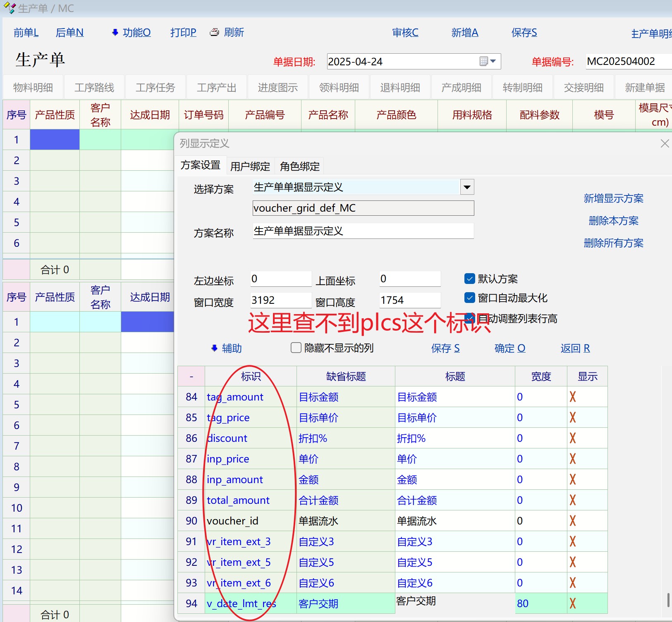Click the refresh icon next to 刷新
This screenshot has height=622, width=672.
coord(215,32)
